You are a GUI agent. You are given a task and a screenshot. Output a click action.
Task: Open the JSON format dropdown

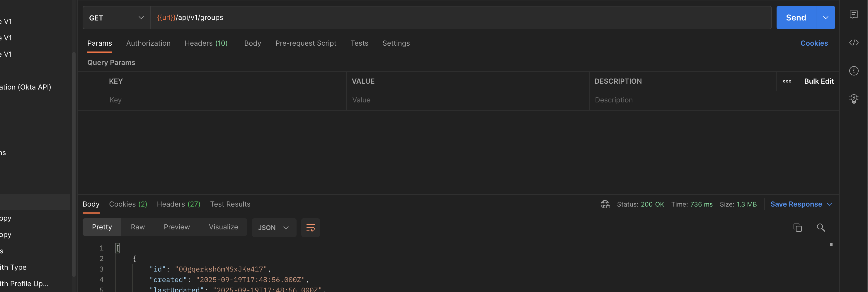(x=274, y=228)
